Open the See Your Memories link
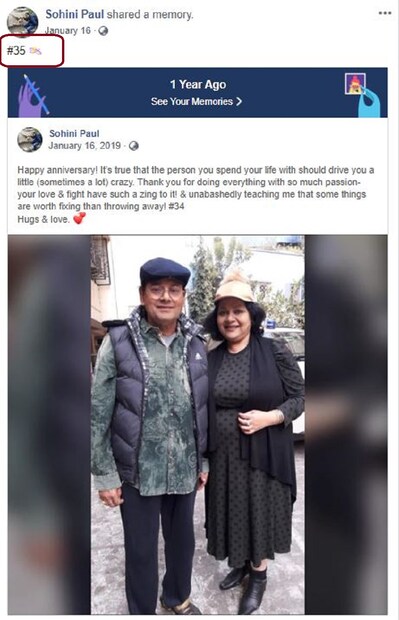Image resolution: width=399 pixels, height=620 pixels. tap(196, 102)
